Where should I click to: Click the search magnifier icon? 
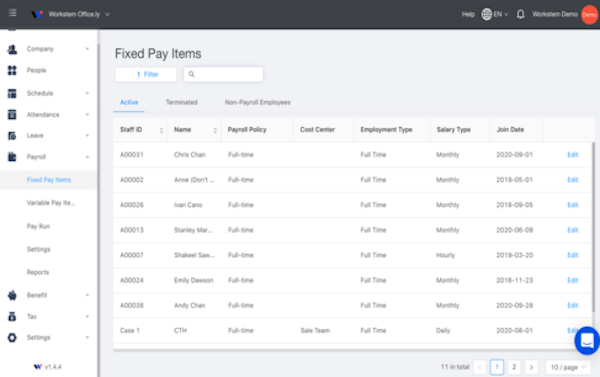(x=192, y=74)
